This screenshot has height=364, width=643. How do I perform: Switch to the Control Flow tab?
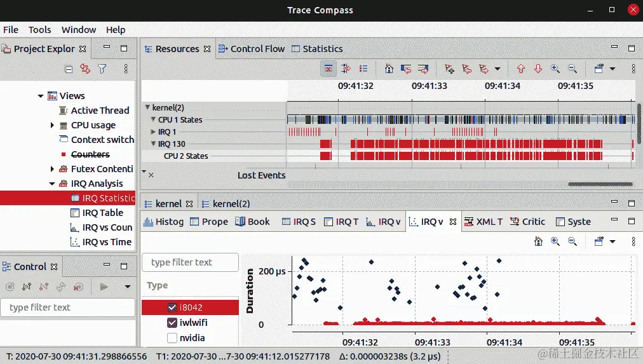(252, 49)
